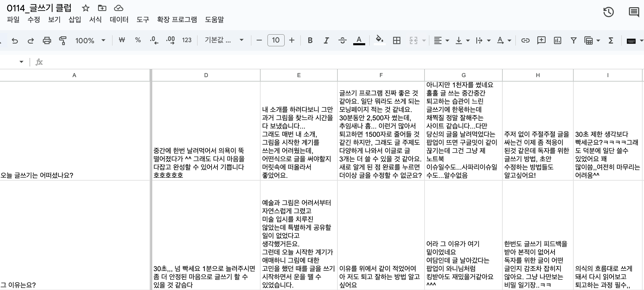
Task: Select column G header
Action: pos(464,75)
